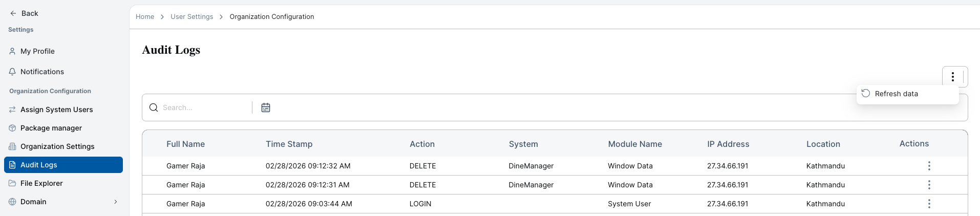Viewport: 980px width, 216px height.
Task: Go to Assign System Users
Action: click(63, 110)
